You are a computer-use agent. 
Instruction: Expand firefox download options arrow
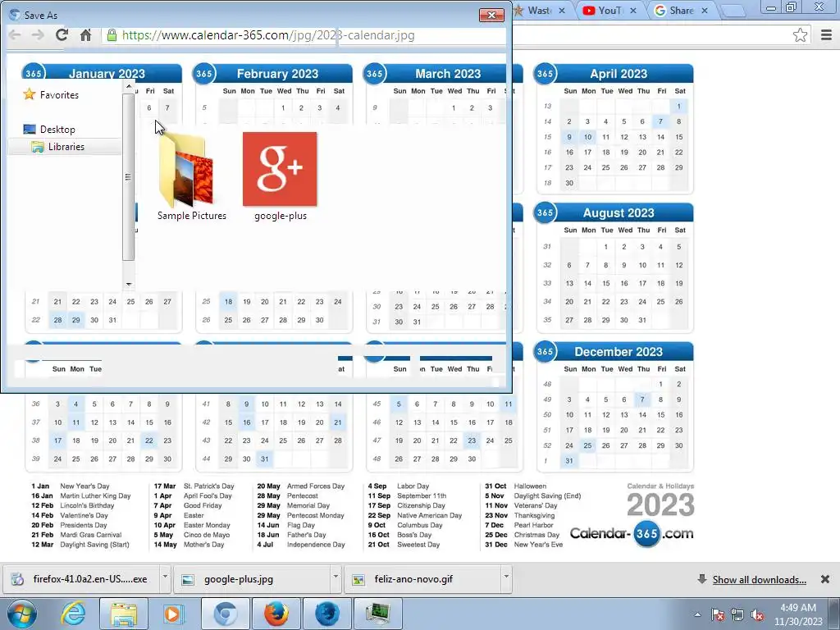pos(165,577)
